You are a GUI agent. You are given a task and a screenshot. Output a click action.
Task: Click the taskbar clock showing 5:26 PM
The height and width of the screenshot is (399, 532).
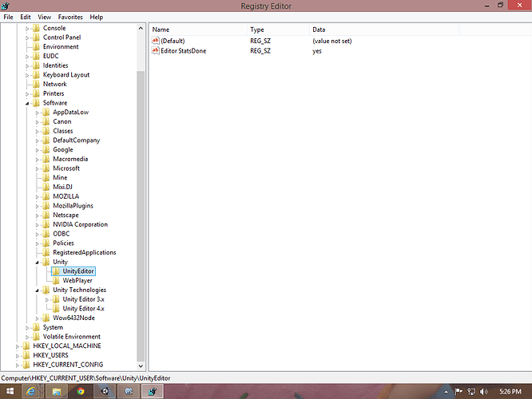pos(510,392)
